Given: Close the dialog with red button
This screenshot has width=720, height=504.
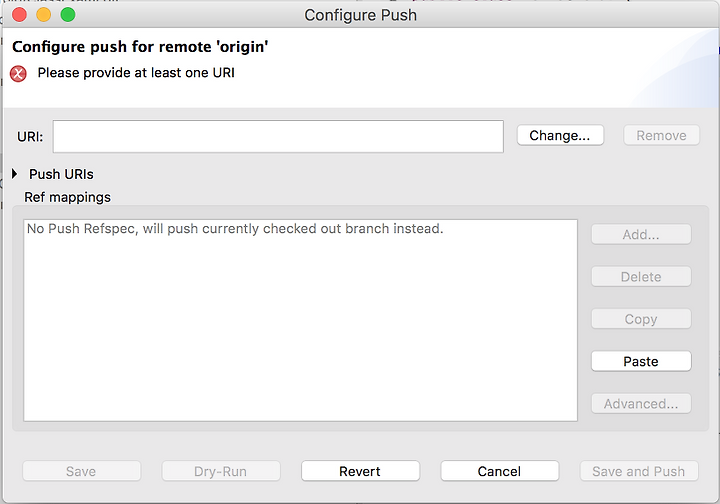Looking at the screenshot, I should [x=19, y=15].
